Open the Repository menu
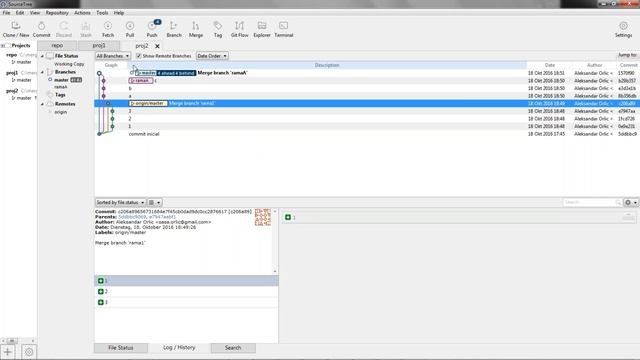 (57, 13)
